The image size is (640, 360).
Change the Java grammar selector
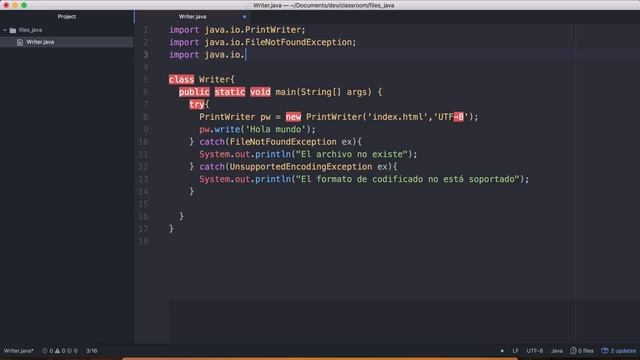[557, 351]
